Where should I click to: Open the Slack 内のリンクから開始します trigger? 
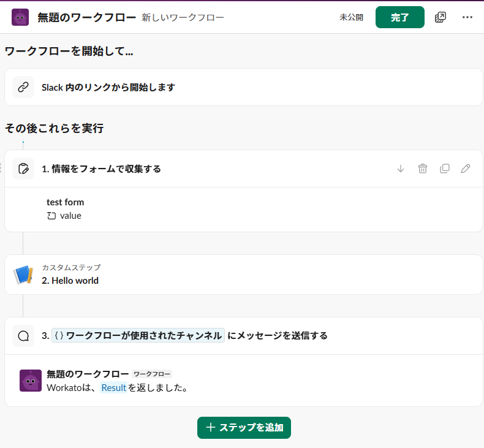(x=244, y=87)
